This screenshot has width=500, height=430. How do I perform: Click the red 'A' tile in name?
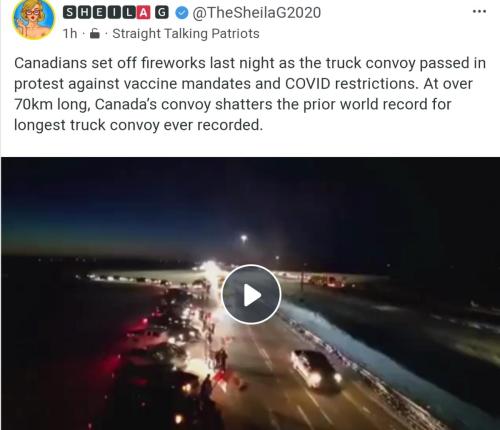tap(143, 13)
